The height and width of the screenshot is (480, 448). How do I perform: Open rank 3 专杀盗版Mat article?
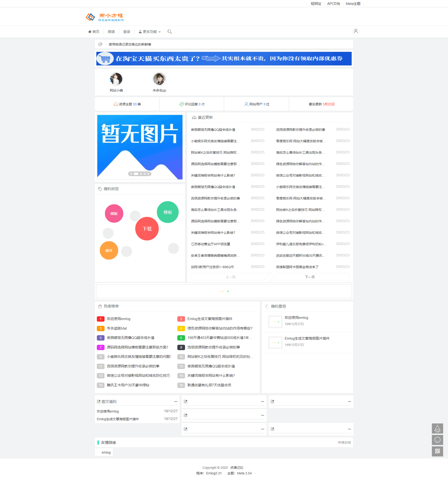click(117, 328)
